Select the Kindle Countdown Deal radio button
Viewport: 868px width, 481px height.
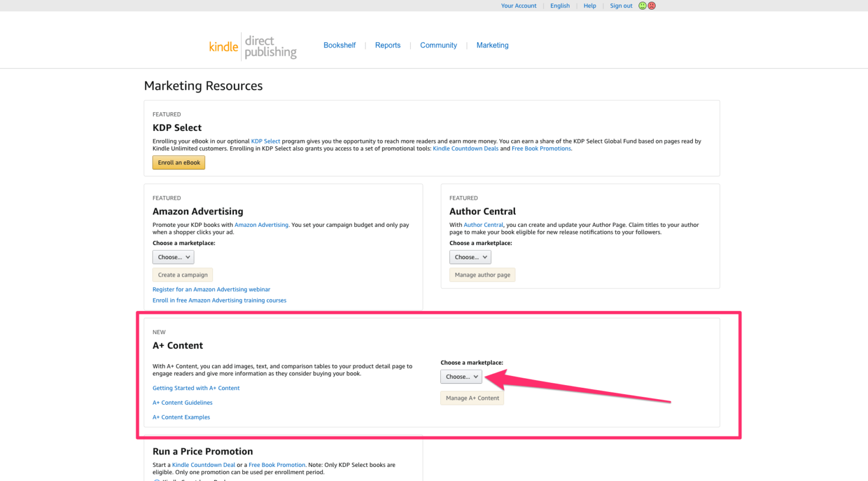coord(157,479)
